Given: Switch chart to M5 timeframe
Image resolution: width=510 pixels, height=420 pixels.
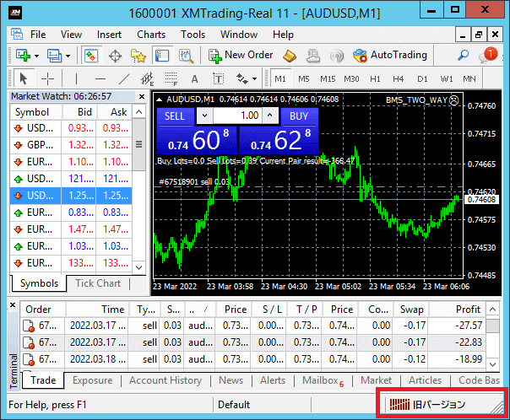Looking at the screenshot, I should click(x=303, y=79).
